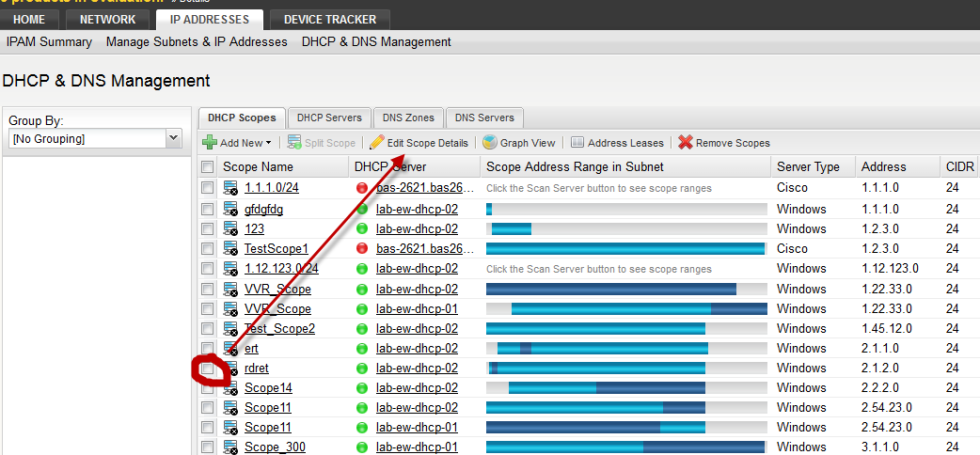980x455 pixels.
Task: Switch to the DHCP Servers tab
Action: tap(329, 118)
